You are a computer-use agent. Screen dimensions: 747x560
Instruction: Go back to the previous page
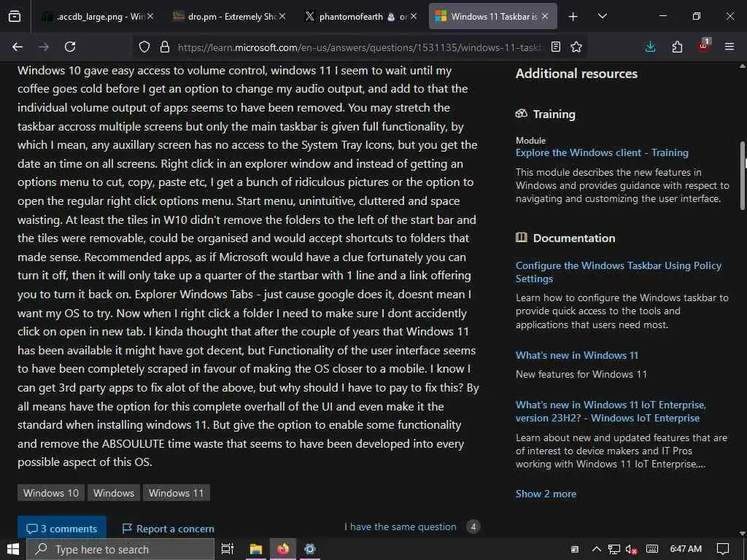coord(18,47)
